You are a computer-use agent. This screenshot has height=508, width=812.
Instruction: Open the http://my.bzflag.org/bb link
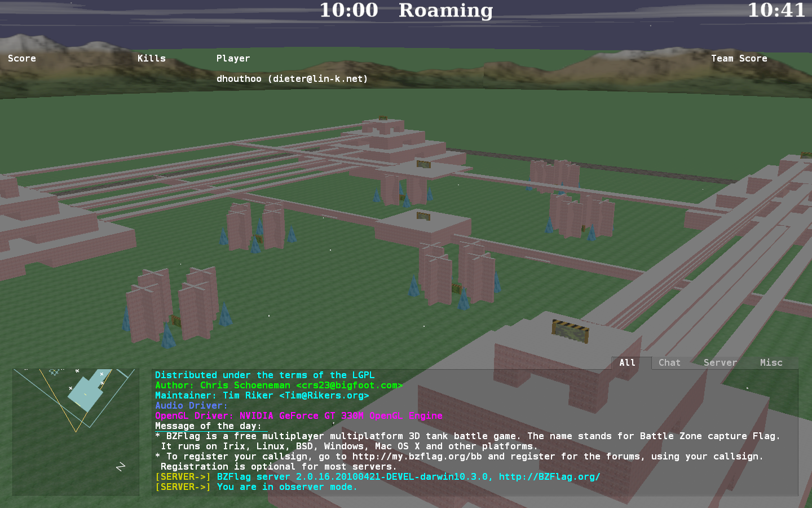(417, 457)
